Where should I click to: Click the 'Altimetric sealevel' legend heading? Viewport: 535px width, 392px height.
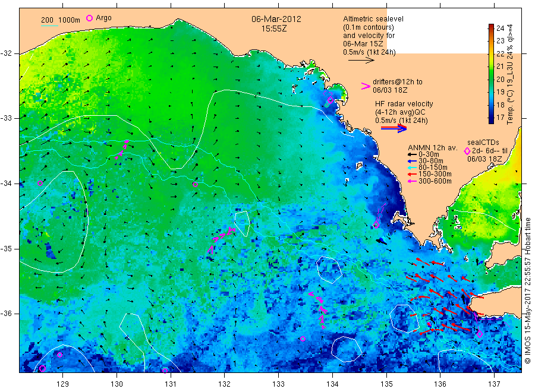click(x=373, y=19)
